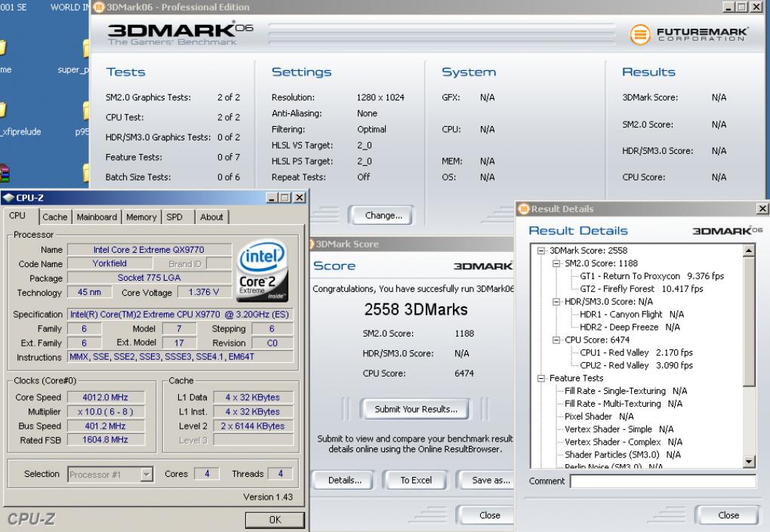Click the Bus Speed 401.2 MHz value

click(x=106, y=426)
